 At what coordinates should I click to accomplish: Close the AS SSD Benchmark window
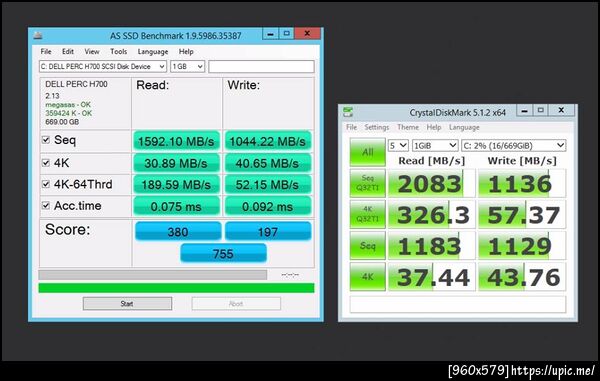[307, 34]
